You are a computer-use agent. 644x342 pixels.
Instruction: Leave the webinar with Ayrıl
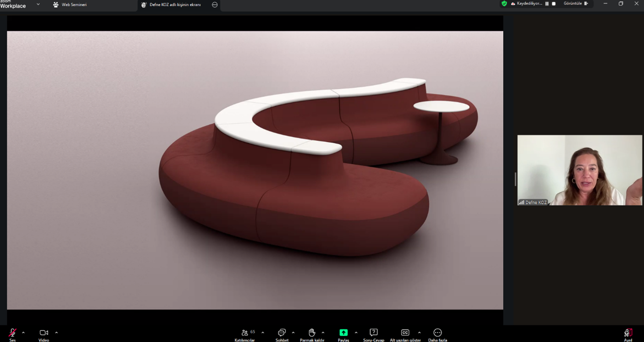628,333
